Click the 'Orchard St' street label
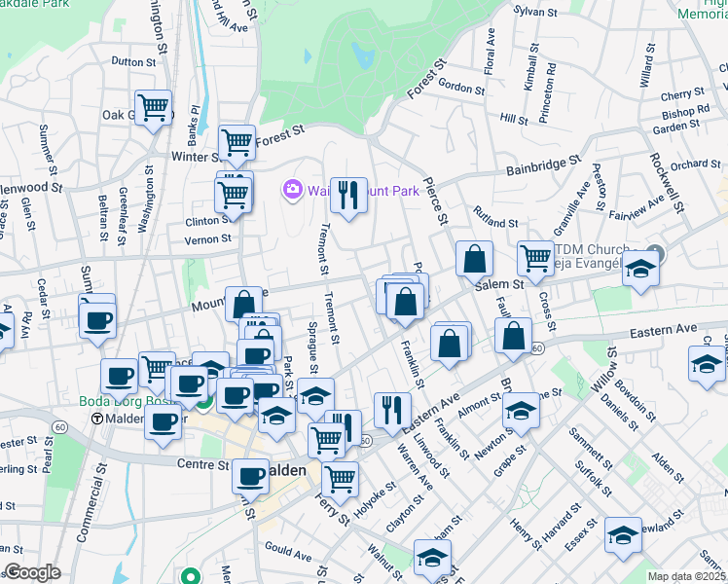This screenshot has height=584, width=728. [x=696, y=164]
